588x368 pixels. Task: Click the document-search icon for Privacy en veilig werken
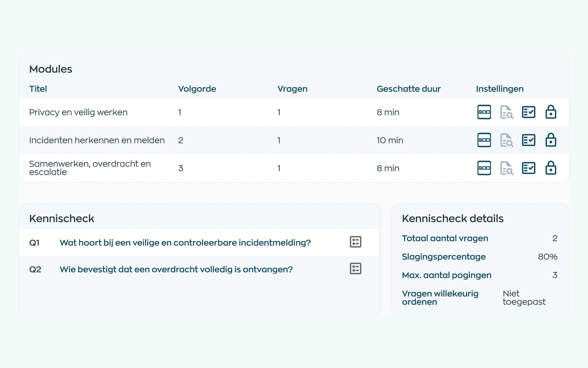[x=507, y=112]
